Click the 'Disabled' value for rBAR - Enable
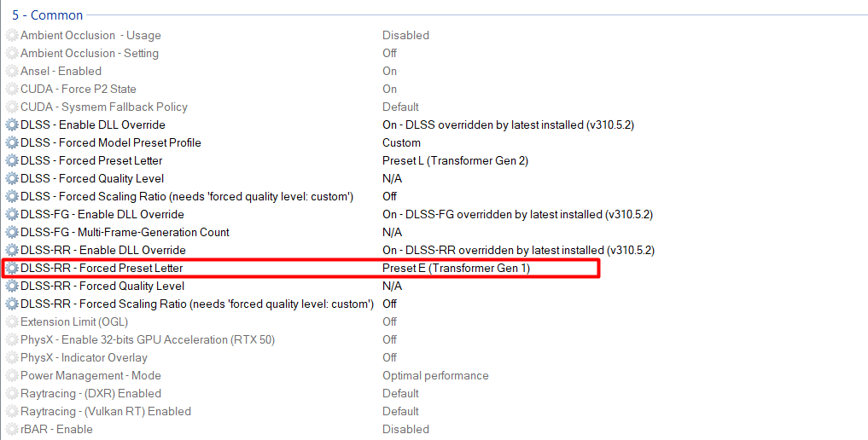 pos(405,430)
